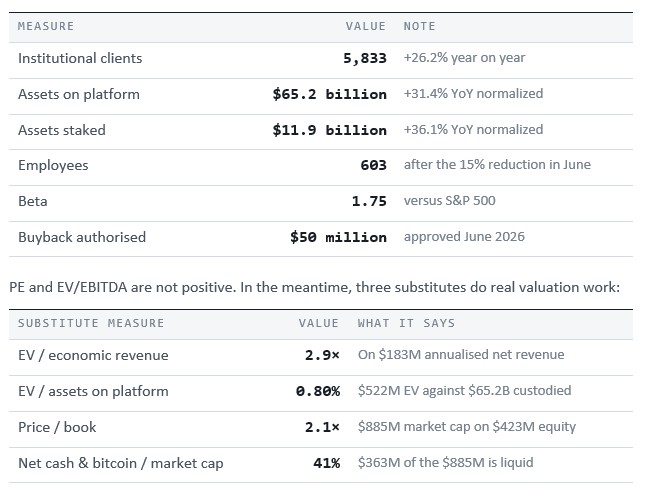The width and height of the screenshot is (649, 502).
Task: Select the $363M of the $885M note
Action: point(445,463)
